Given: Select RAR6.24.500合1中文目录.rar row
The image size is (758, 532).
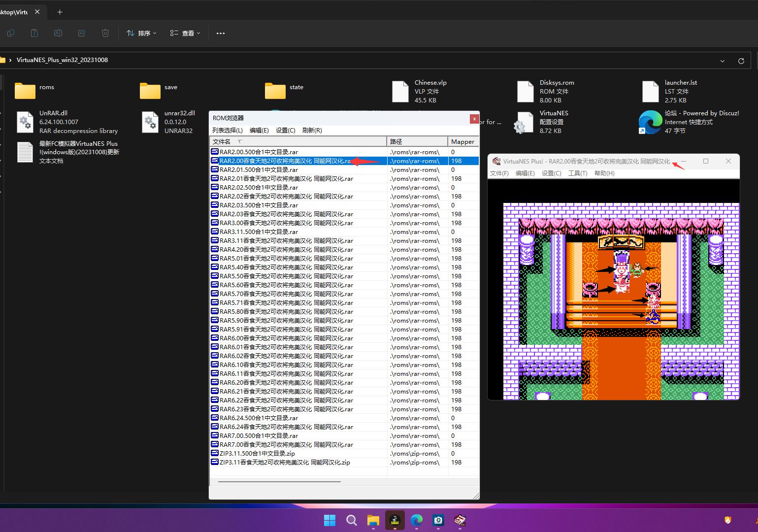Looking at the screenshot, I should [x=344, y=418].
